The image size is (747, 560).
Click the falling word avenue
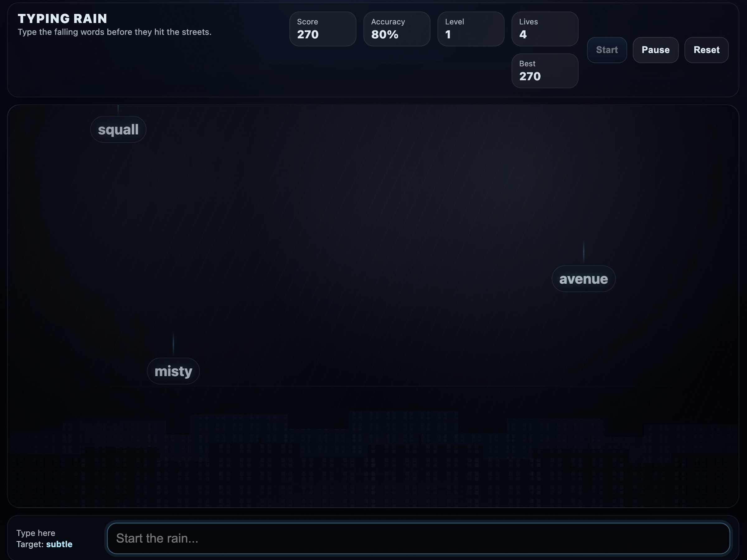tap(583, 279)
